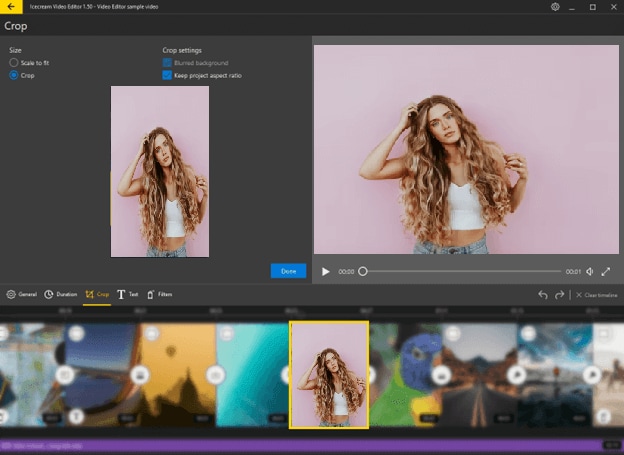Select the Crop radio option

pos(14,75)
